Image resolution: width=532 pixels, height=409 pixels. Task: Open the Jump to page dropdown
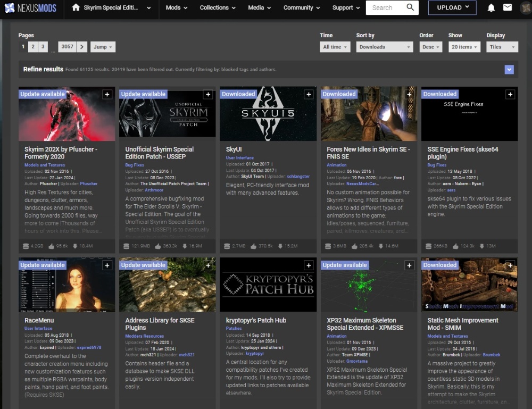(x=103, y=47)
